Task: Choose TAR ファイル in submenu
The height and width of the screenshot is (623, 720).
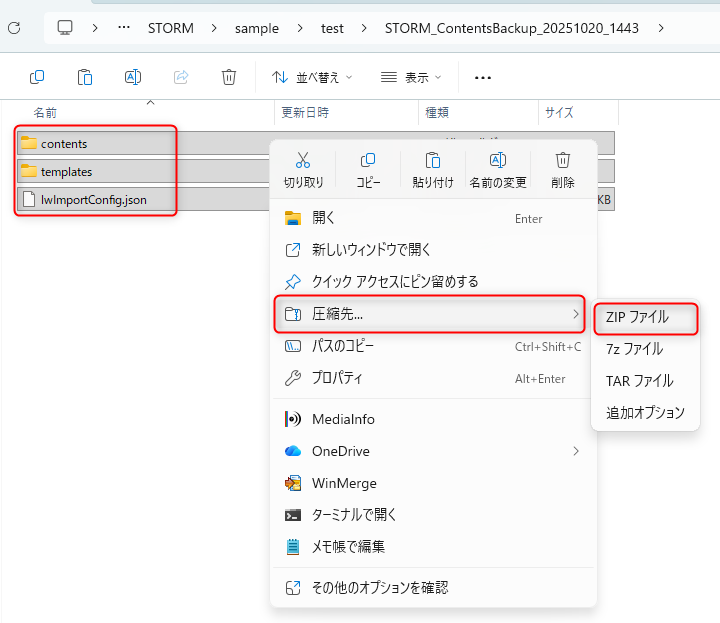Action: 646,381
